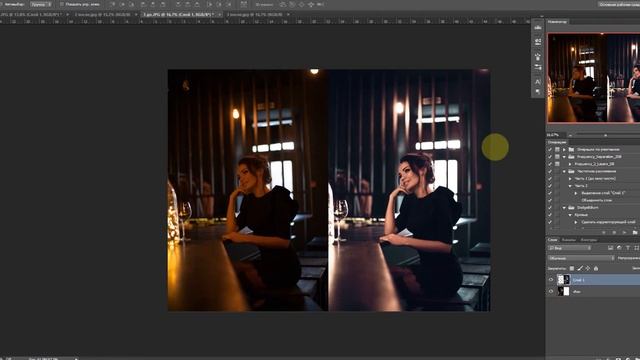Lock transparent pixels in Layers panel
The width and height of the screenshot is (640, 360).
click(x=572, y=268)
